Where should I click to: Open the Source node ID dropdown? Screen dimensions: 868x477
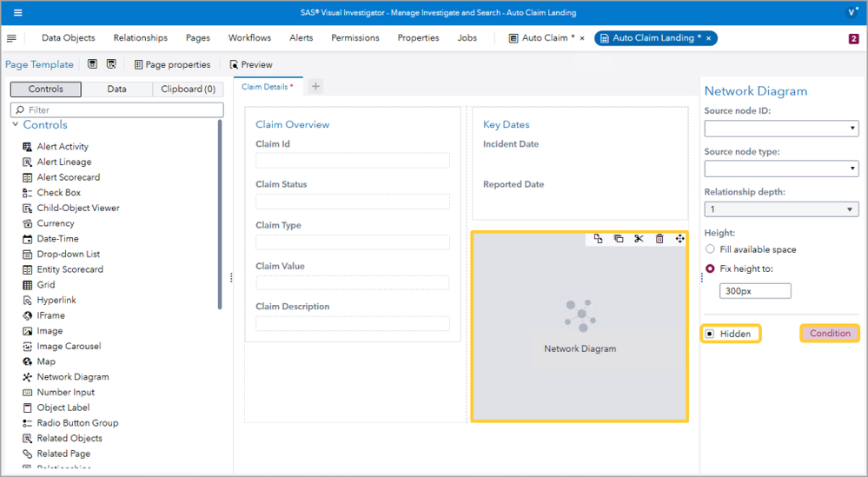coord(781,129)
